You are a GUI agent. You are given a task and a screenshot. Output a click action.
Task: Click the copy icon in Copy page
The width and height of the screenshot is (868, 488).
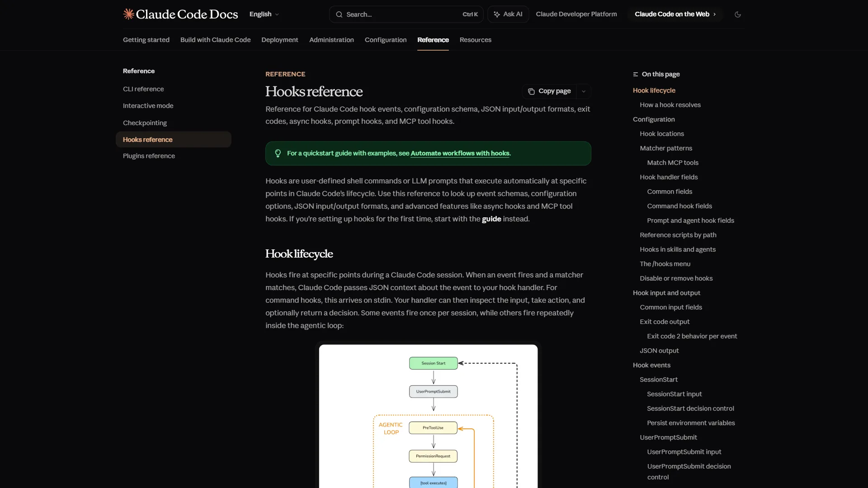(x=531, y=91)
